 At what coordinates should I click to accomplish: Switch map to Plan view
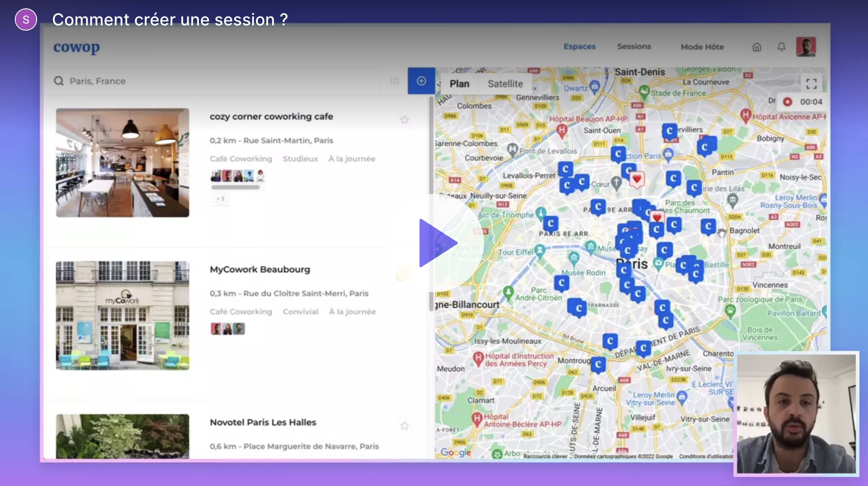pos(460,84)
